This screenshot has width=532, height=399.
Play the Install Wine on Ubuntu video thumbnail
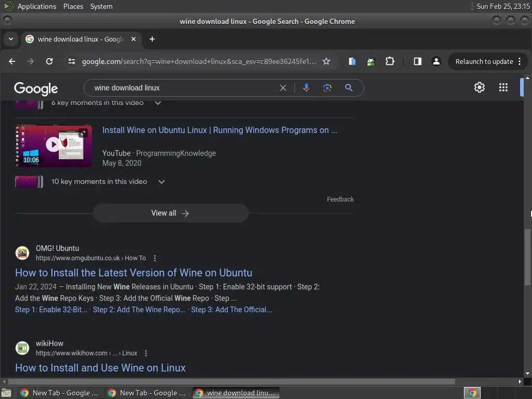tap(54, 145)
